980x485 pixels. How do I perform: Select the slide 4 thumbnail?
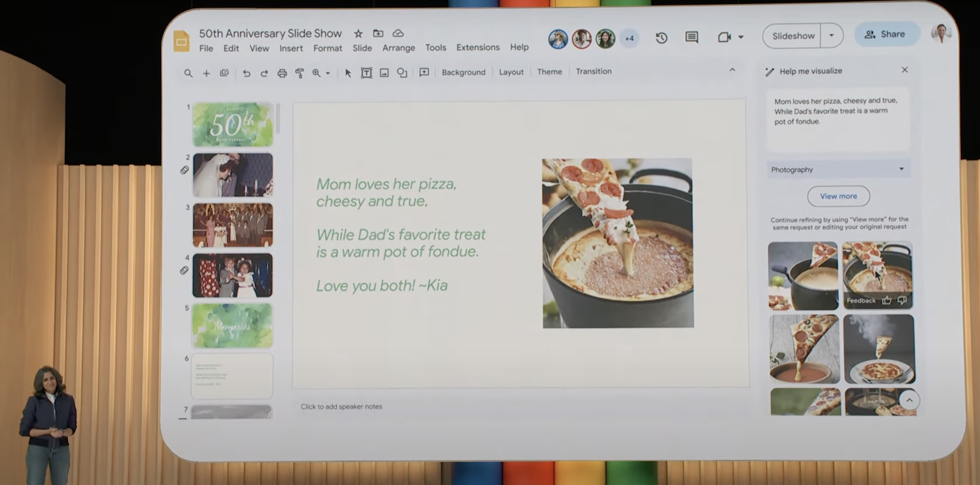[x=233, y=275]
